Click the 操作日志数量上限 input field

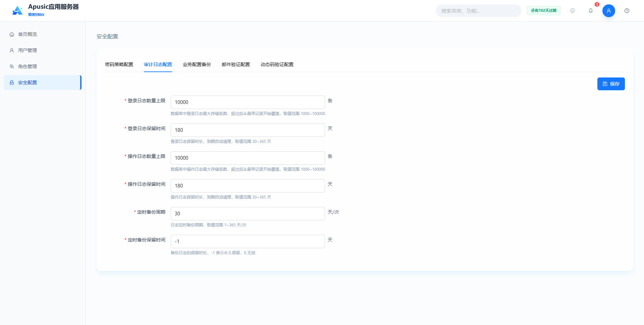tap(248, 158)
